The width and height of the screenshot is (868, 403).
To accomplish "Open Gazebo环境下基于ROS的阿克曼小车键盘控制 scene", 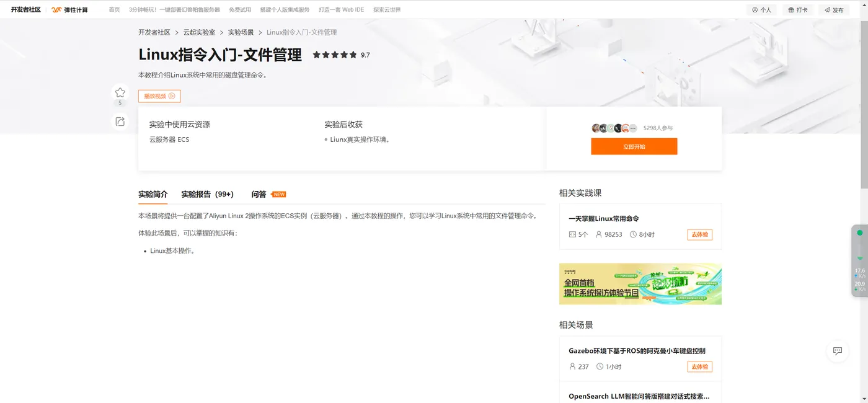I will (x=637, y=350).
